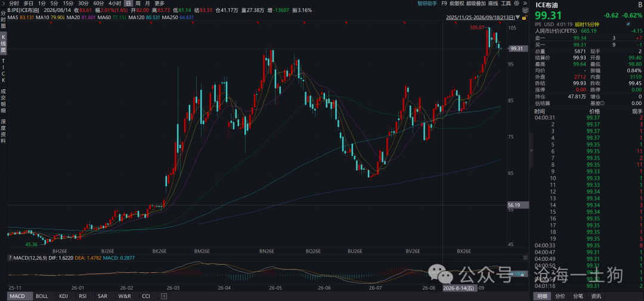The image size is (644, 301).
Task: Select K线图 in left sidebar
Action: pos(4,44)
